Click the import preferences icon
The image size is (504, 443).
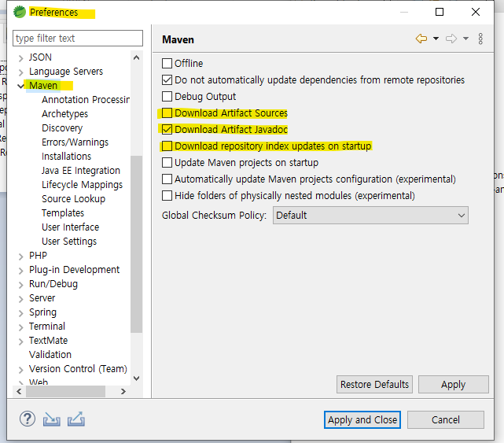pos(52,419)
